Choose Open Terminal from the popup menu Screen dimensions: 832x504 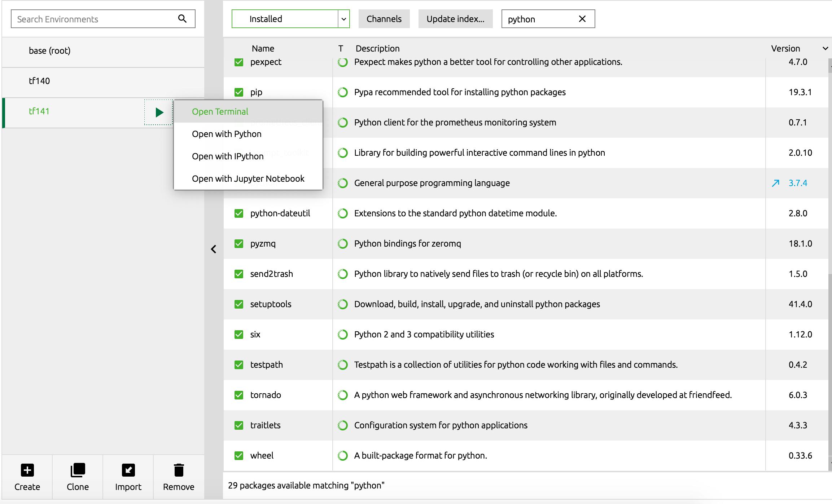[x=220, y=112]
